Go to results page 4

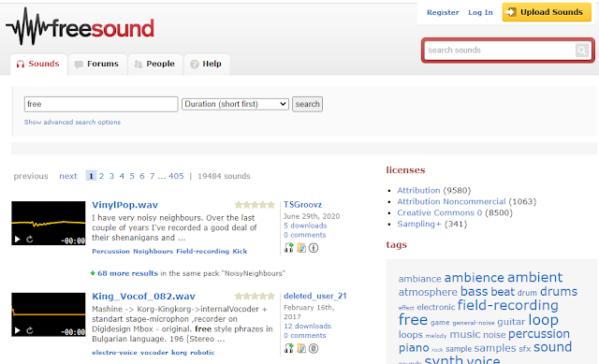[122, 176]
